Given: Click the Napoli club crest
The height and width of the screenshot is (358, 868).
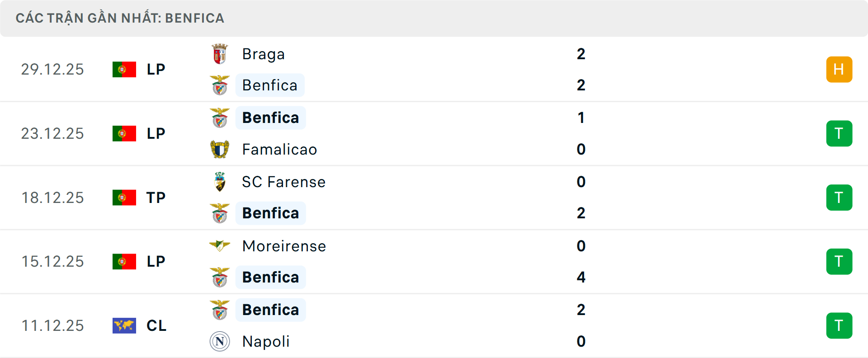Looking at the screenshot, I should click(x=220, y=341).
